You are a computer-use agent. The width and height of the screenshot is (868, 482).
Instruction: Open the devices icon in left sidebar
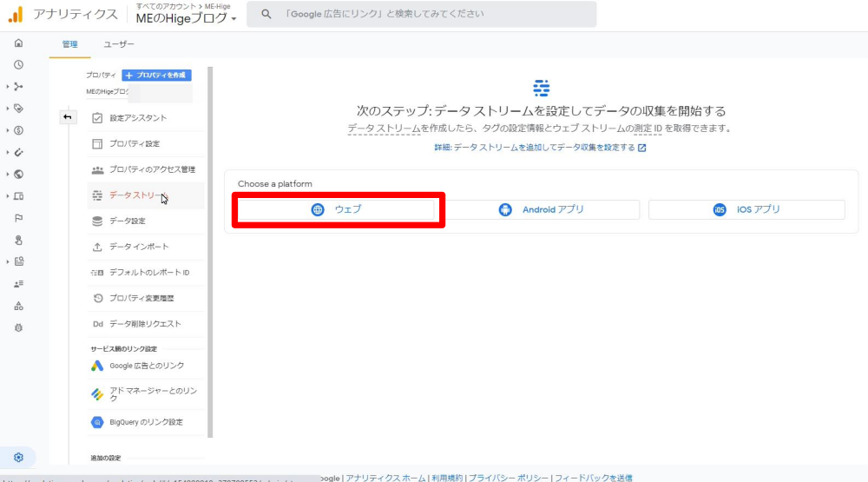[18, 196]
